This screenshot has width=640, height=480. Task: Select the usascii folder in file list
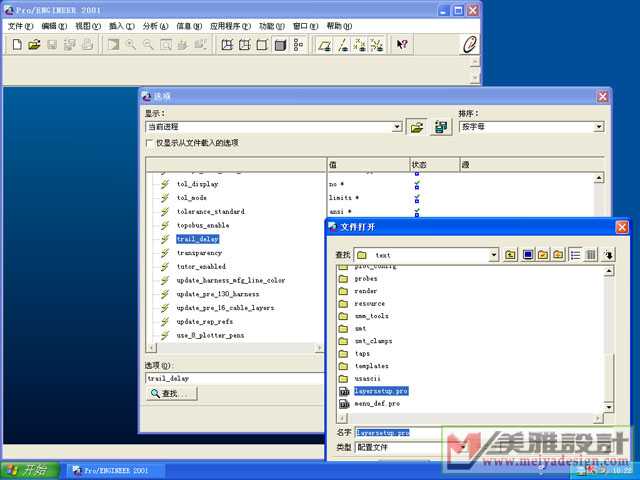[x=367, y=379]
